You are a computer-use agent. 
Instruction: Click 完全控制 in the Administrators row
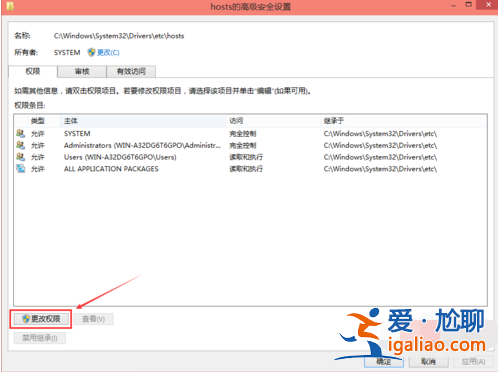243,145
